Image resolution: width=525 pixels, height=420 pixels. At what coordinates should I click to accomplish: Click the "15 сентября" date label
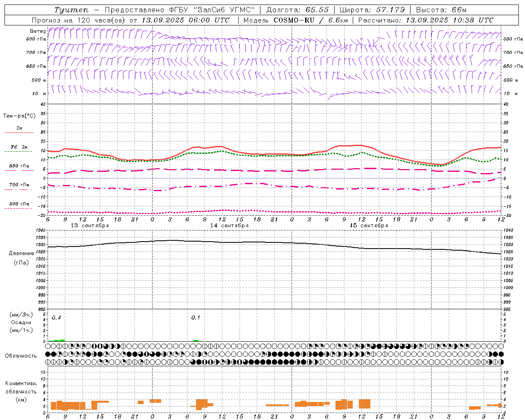(x=369, y=226)
